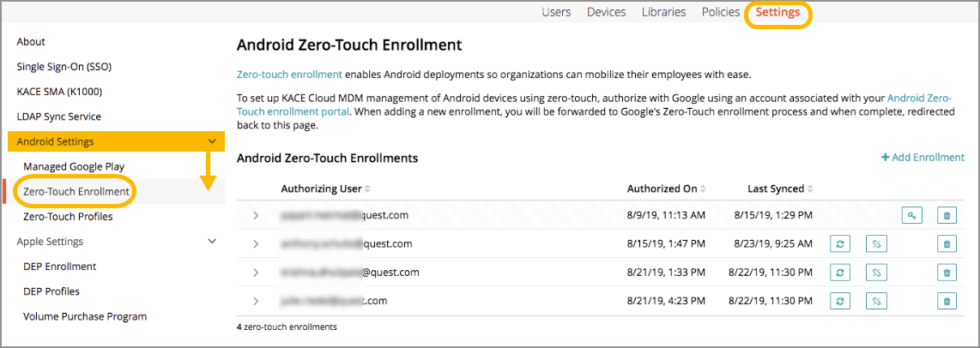Unlink the enrollment authorized 8/21/19, 1:33 PM
Screen dimensions: 980x348
pos(876,273)
